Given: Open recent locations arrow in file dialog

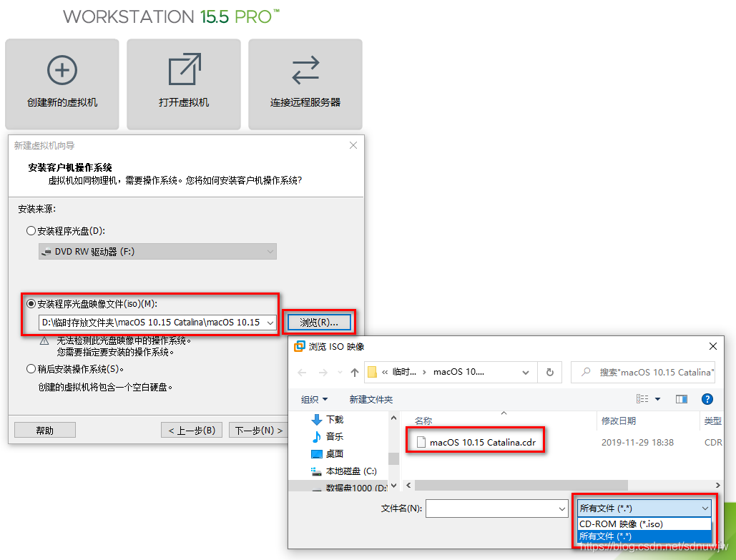Looking at the screenshot, I should (x=340, y=373).
